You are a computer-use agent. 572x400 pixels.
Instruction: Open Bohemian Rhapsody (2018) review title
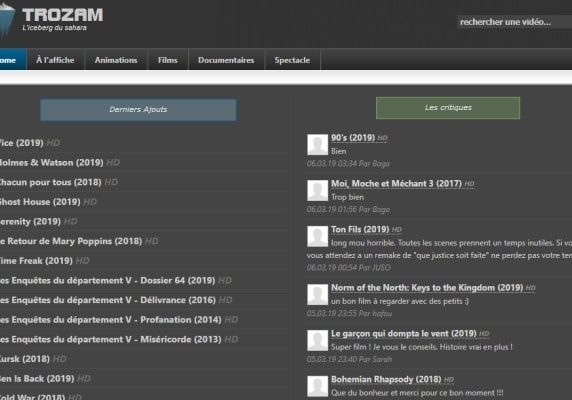click(386, 380)
